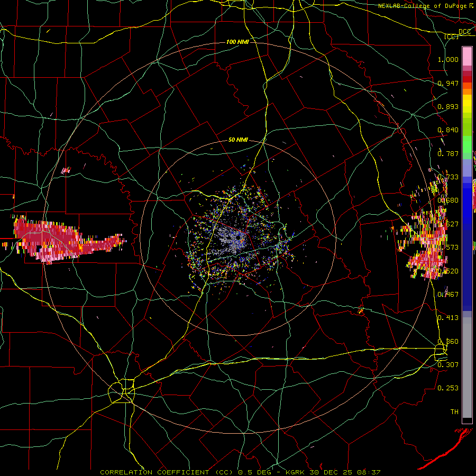This screenshot has width=476, height=476.
Task: Select the 0.947 legend value
Action: click(448, 83)
